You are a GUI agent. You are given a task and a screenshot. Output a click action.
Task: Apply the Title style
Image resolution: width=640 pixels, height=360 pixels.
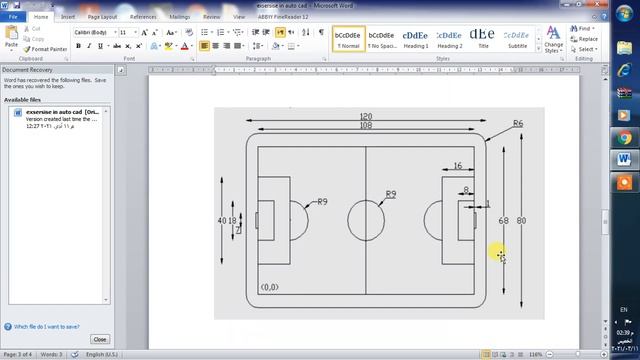483,39
